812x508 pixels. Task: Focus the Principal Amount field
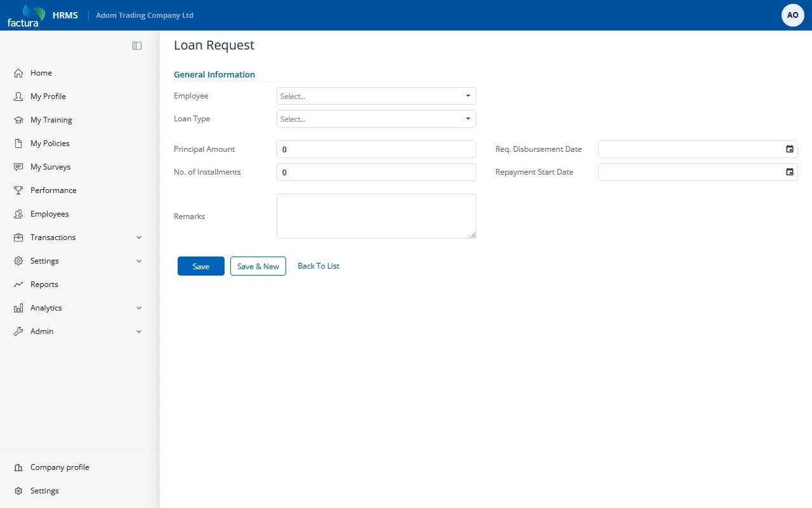pyautogui.click(x=376, y=149)
